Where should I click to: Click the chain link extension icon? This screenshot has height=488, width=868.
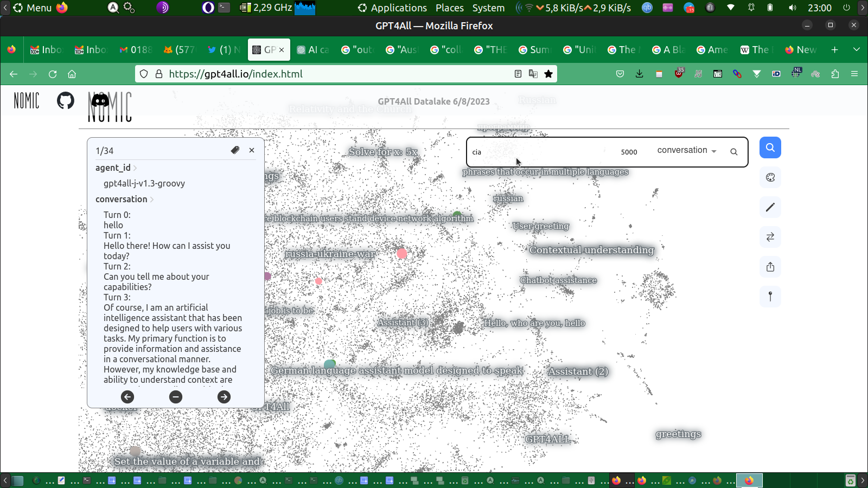tap(737, 74)
